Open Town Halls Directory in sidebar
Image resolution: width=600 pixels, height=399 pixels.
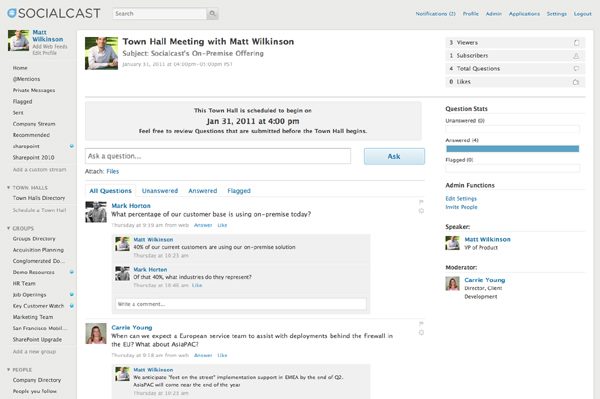pos(39,198)
